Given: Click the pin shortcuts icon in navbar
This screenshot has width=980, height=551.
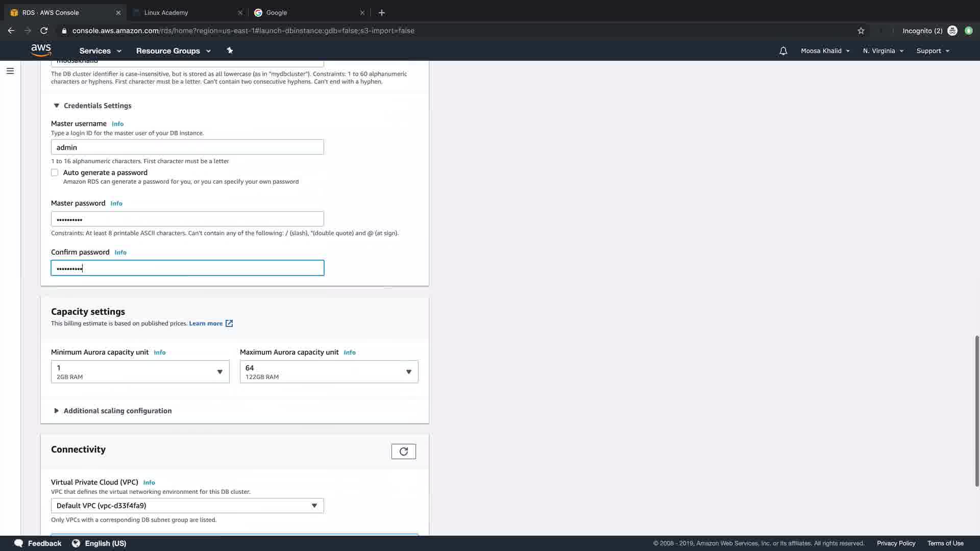Looking at the screenshot, I should [x=230, y=51].
